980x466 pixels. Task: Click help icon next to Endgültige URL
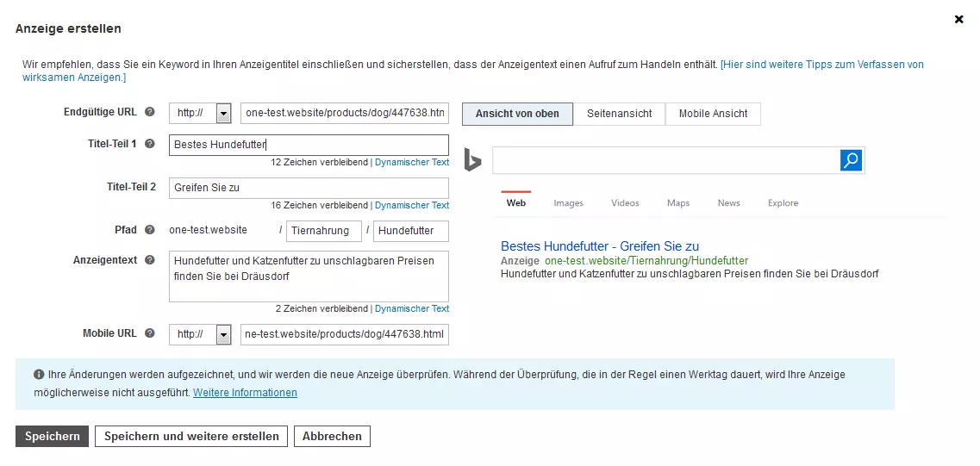(149, 113)
